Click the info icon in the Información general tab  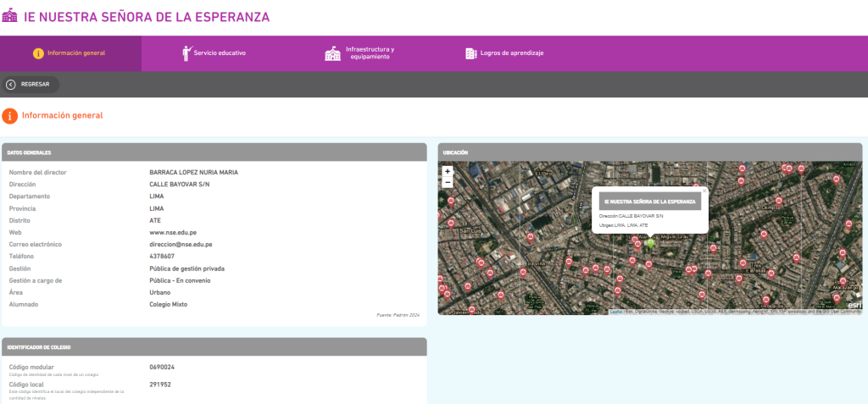pos(38,53)
